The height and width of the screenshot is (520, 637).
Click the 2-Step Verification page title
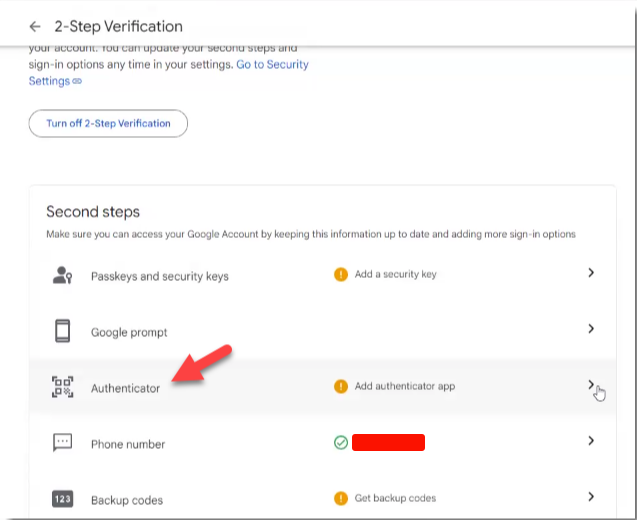point(119,26)
